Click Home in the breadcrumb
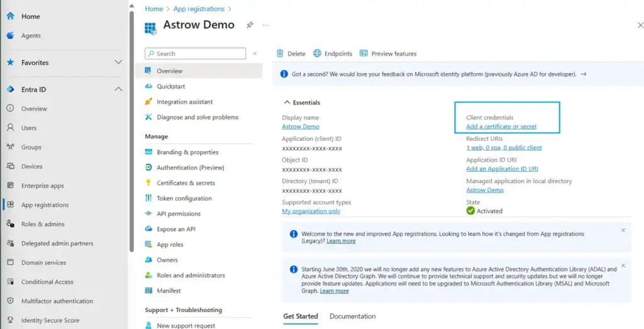 (x=154, y=9)
